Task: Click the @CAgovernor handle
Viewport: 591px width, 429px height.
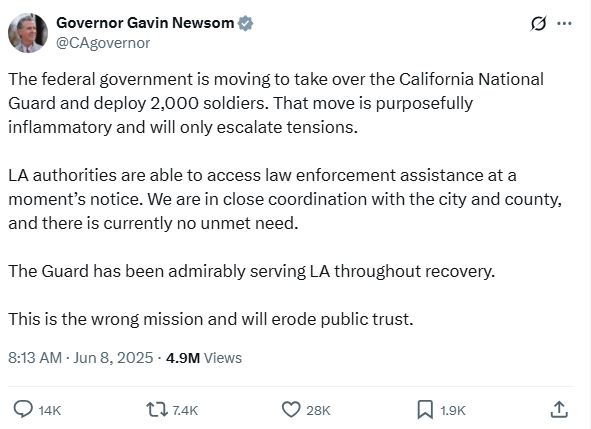Action: click(x=103, y=43)
